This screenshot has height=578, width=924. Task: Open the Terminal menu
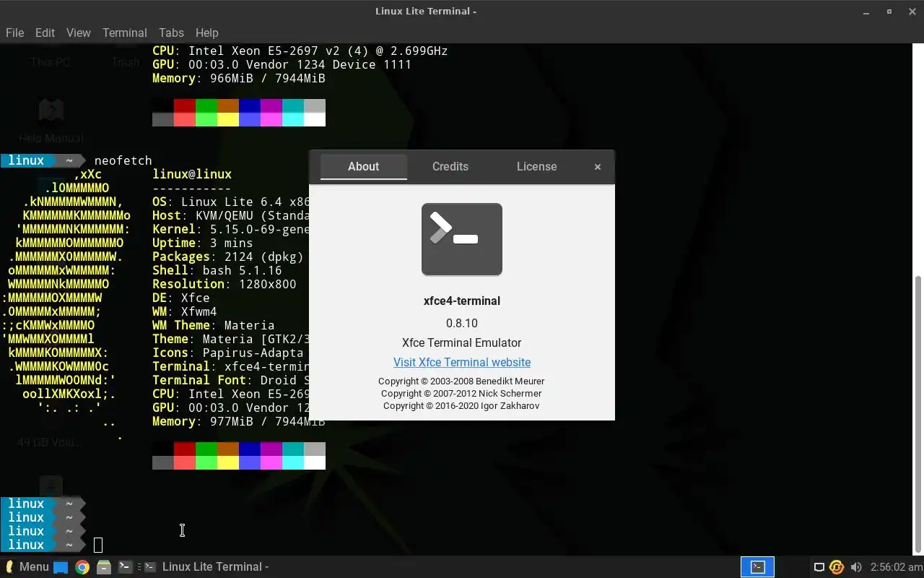124,33
